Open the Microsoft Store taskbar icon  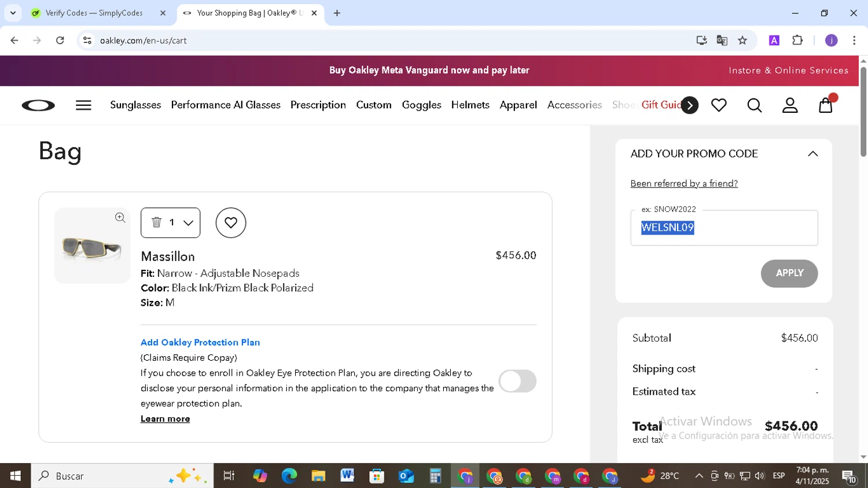(377, 476)
